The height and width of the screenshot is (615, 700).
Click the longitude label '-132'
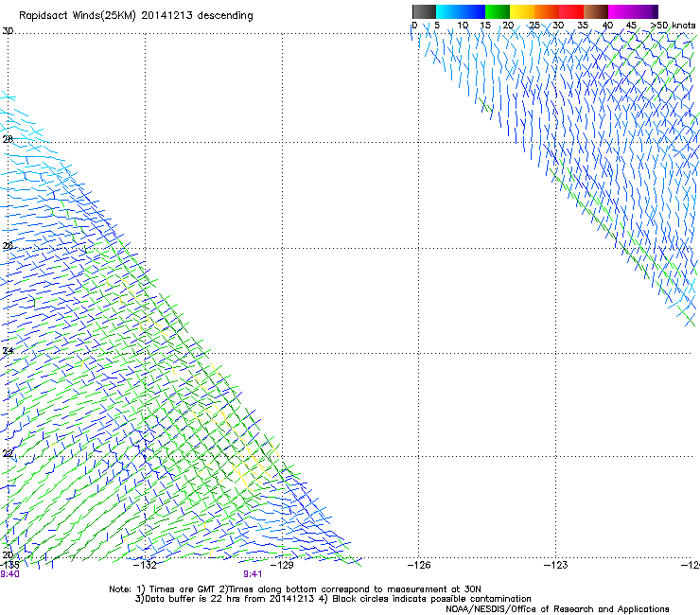(x=145, y=565)
